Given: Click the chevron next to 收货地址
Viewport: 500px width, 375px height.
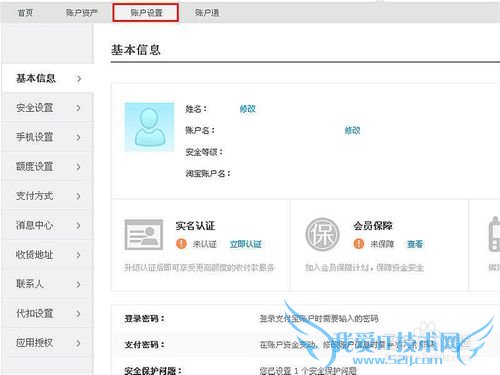Looking at the screenshot, I should pyautogui.click(x=79, y=255).
